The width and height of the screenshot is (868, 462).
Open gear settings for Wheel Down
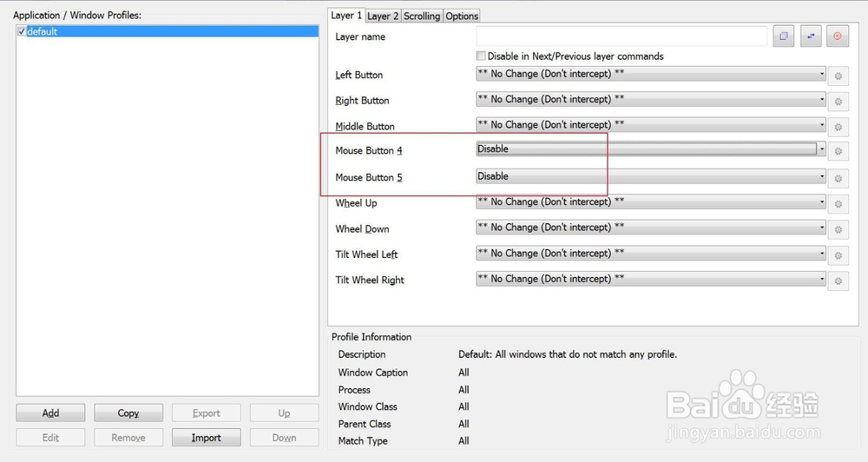(838, 229)
